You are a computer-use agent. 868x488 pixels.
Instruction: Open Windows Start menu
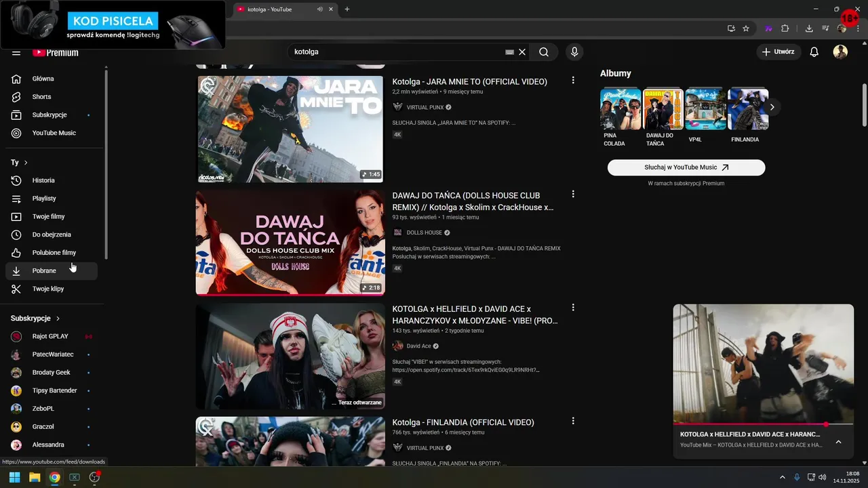click(x=14, y=477)
